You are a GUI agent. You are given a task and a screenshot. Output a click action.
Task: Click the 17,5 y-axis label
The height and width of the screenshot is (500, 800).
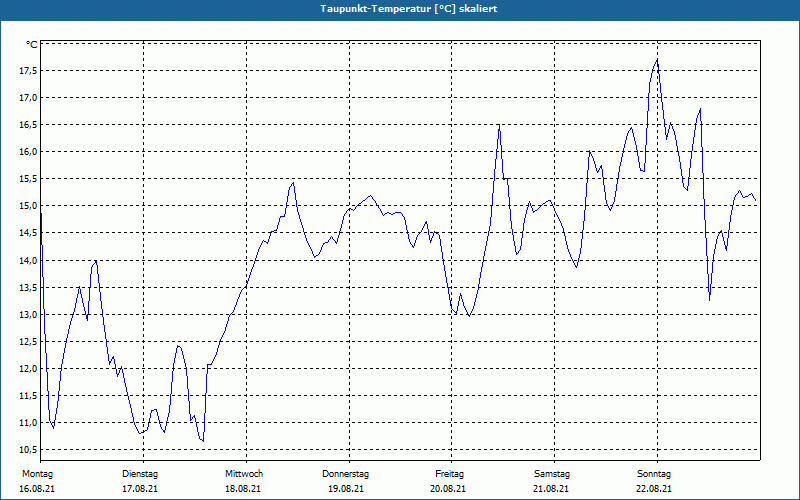tap(28, 70)
